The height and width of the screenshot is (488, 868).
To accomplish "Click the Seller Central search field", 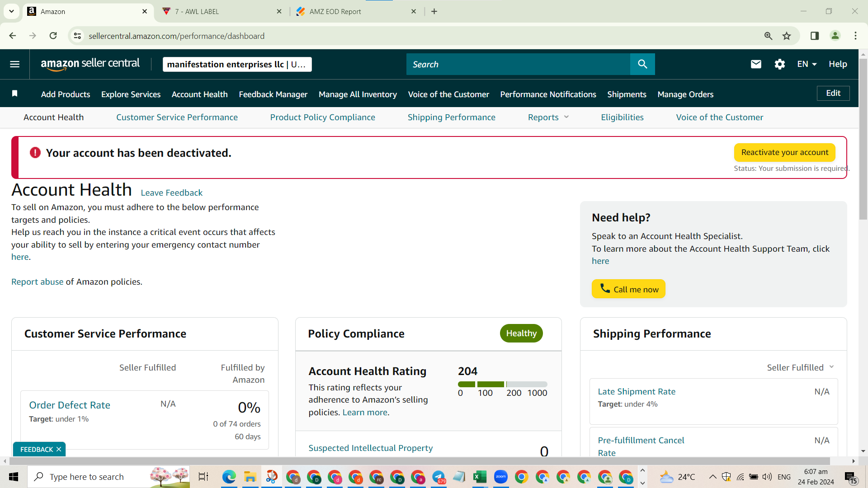I will click(x=518, y=64).
